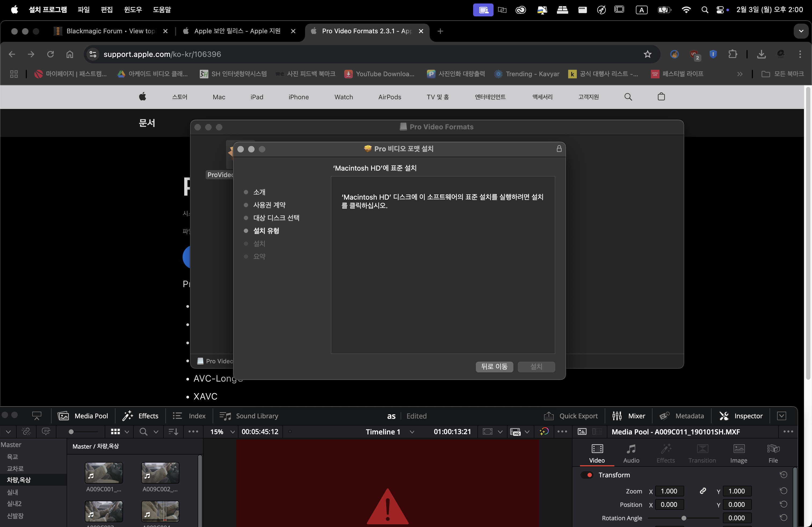Image resolution: width=812 pixels, height=527 pixels.
Task: Click the 뒤로 이동 button
Action: point(494,367)
